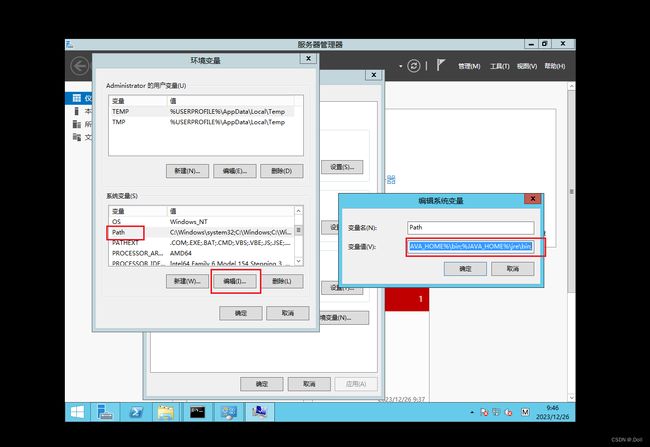Click 编辑(E)... under user variables
650x447 pixels.
point(235,171)
